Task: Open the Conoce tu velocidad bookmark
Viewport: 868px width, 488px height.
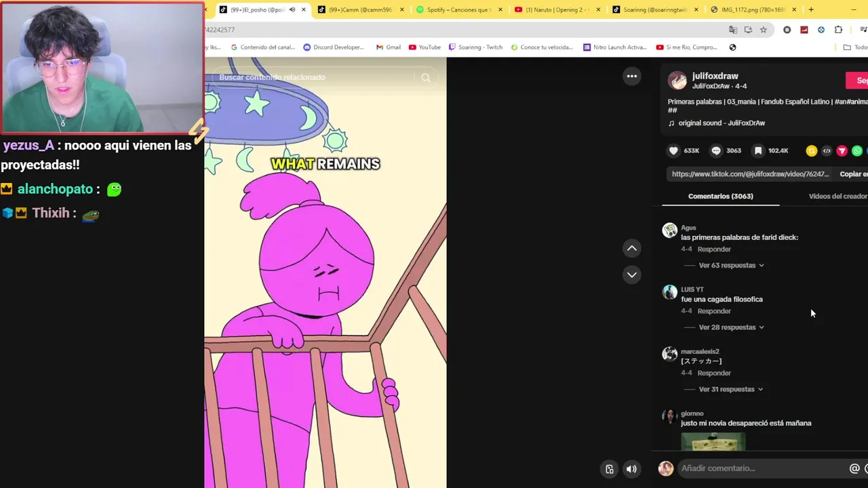Action: click(542, 47)
